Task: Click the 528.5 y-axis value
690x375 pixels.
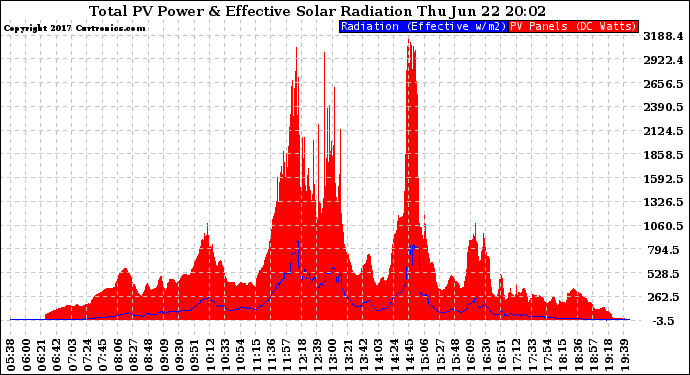Action: (663, 274)
